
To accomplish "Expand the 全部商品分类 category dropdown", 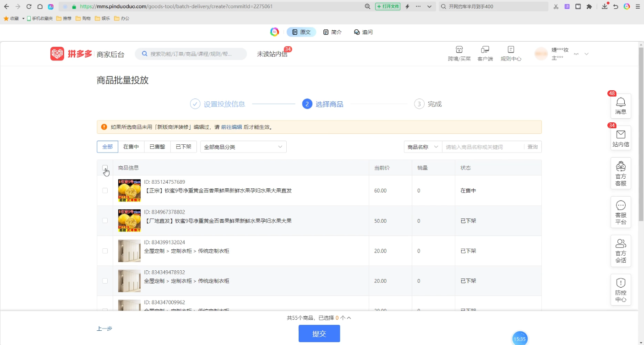I will click(243, 147).
